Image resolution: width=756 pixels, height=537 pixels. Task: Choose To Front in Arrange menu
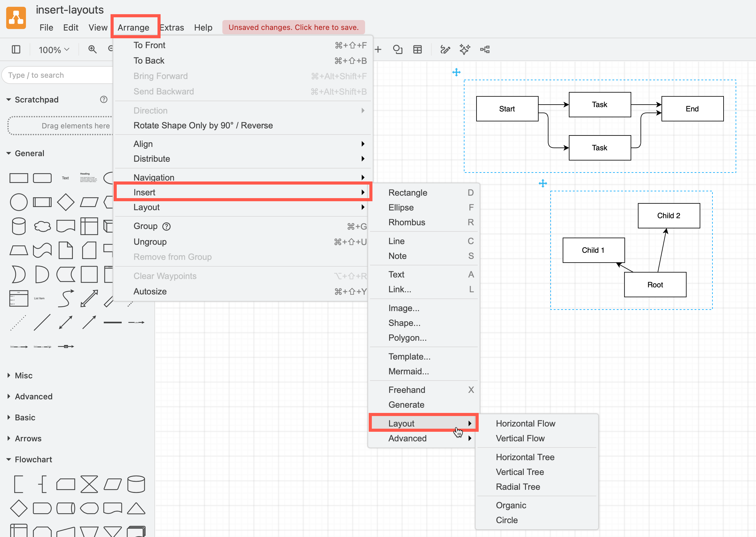pos(244,45)
